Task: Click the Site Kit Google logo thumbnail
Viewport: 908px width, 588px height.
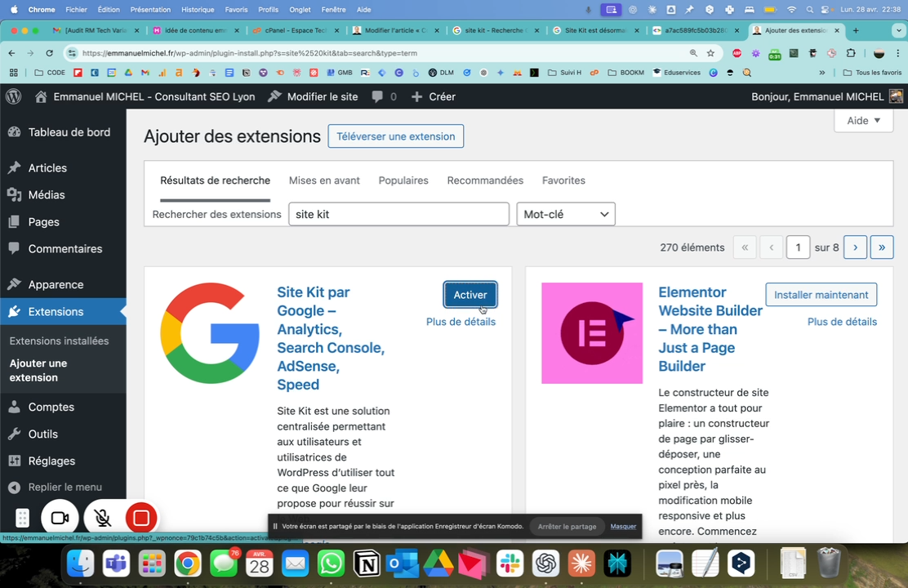Action: pyautogui.click(x=210, y=333)
